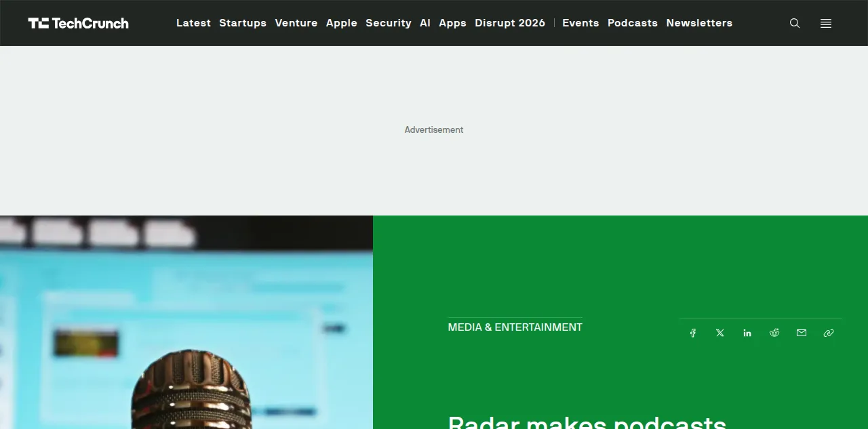Open the Radar makes podcasts headline
868x429 pixels.
(x=587, y=422)
